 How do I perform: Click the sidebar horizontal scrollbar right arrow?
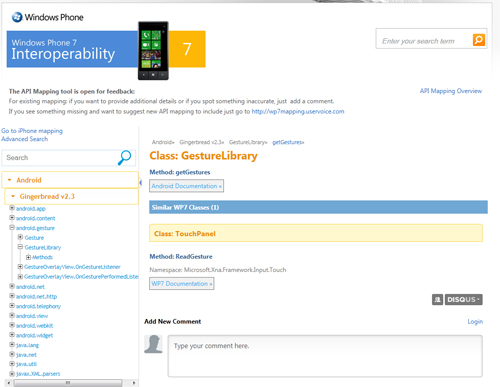134,383
